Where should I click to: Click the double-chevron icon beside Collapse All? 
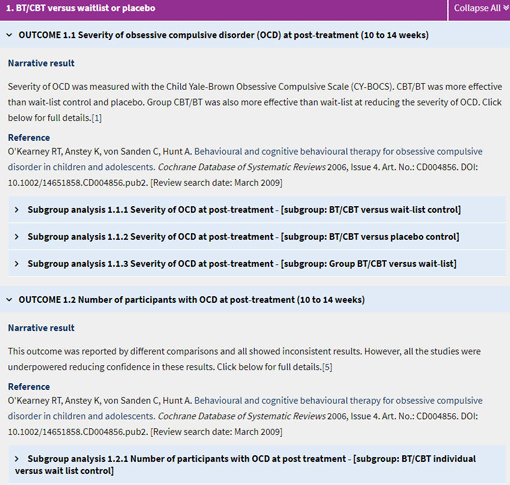pyautogui.click(x=506, y=8)
